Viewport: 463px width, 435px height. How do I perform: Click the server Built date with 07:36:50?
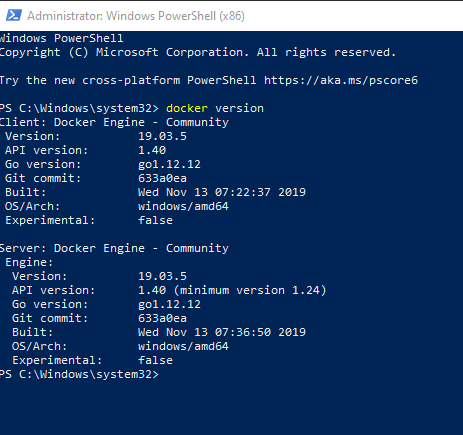(x=222, y=332)
